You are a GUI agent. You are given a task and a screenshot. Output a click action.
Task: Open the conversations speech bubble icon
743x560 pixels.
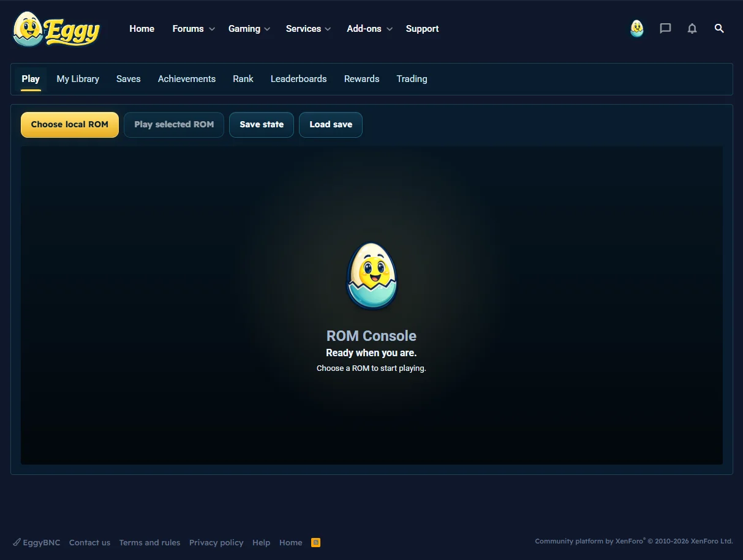(x=665, y=28)
